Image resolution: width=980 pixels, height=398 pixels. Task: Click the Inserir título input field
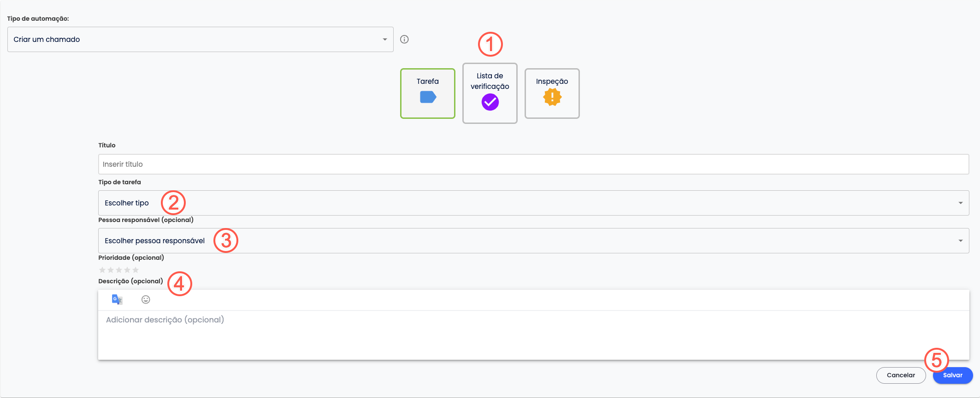(x=533, y=164)
